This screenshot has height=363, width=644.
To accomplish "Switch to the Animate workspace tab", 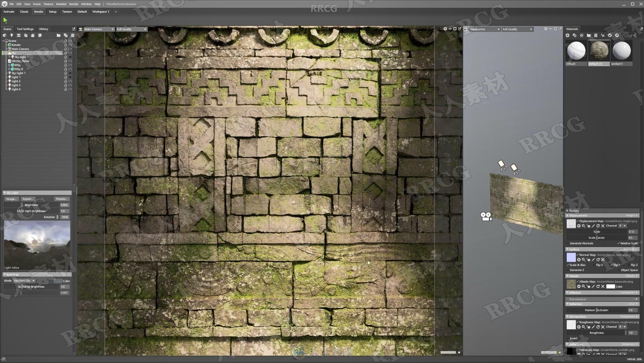I will 9,11.
